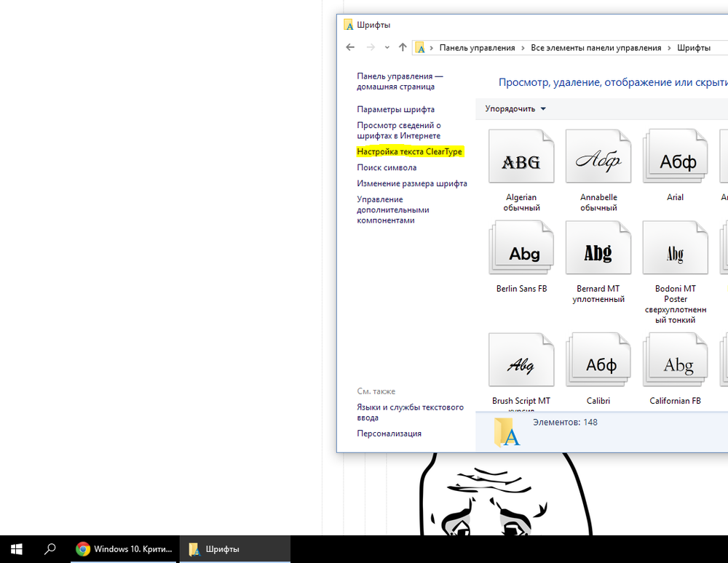Image resolution: width=728 pixels, height=563 pixels.
Task: Click Изменение размера шрифта link
Action: pyautogui.click(x=412, y=183)
